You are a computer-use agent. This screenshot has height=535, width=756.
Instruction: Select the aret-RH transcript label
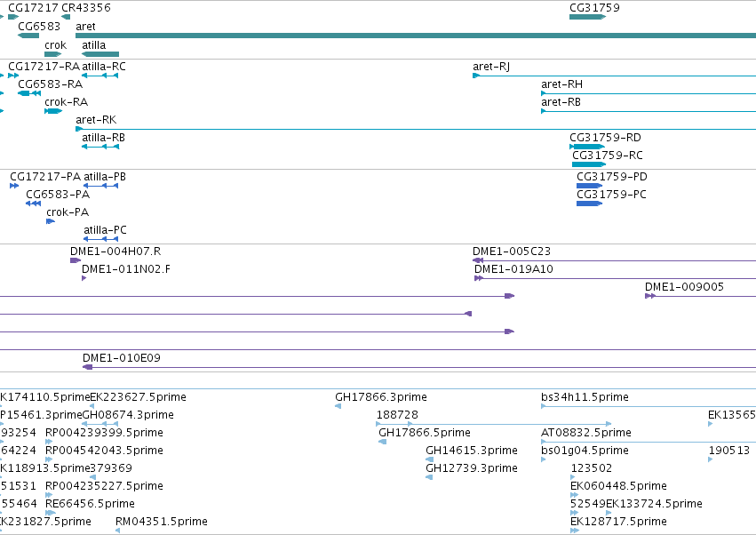click(x=561, y=84)
